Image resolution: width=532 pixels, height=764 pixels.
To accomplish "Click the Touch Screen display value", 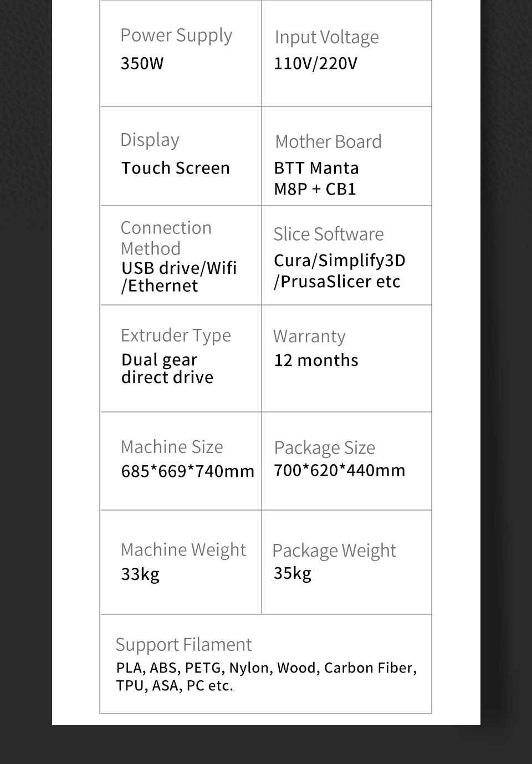I will tap(175, 168).
